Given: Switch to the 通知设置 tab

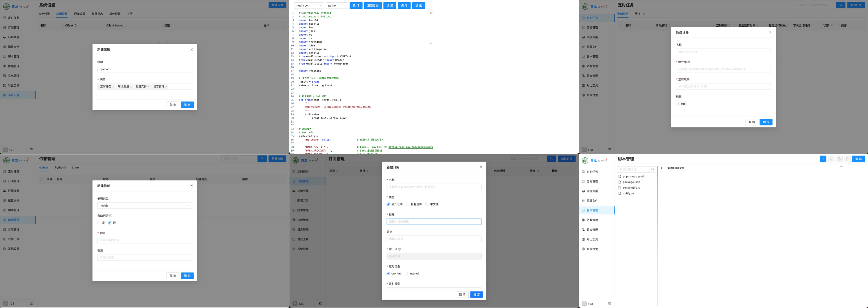Looking at the screenshot, I should pos(80,14).
